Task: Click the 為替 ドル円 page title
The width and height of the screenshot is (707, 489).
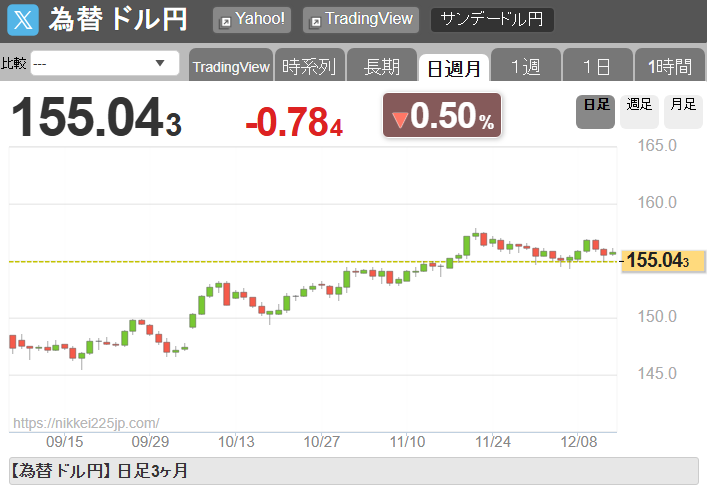Action: [x=118, y=20]
